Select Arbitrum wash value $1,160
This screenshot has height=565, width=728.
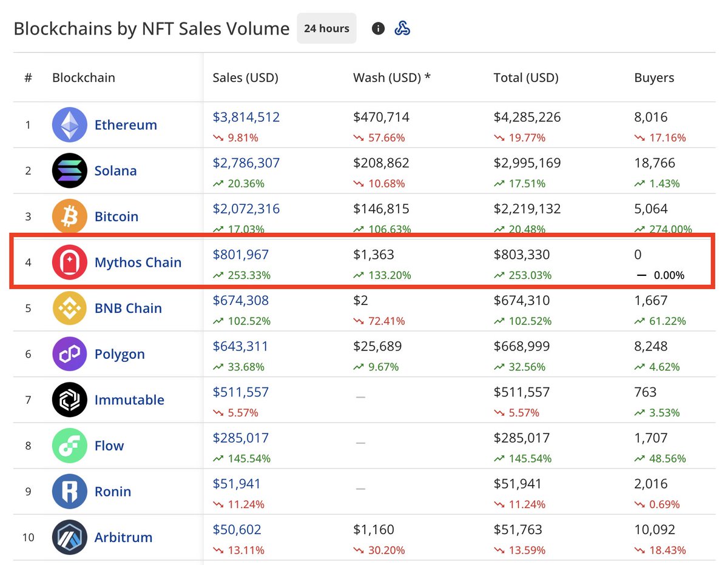pyautogui.click(x=373, y=529)
